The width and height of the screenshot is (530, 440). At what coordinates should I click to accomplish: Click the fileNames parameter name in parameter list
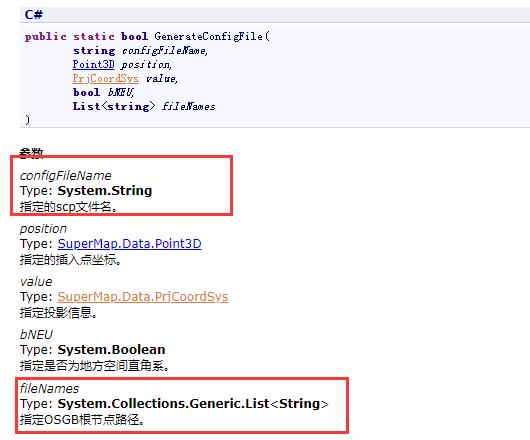tap(49, 389)
